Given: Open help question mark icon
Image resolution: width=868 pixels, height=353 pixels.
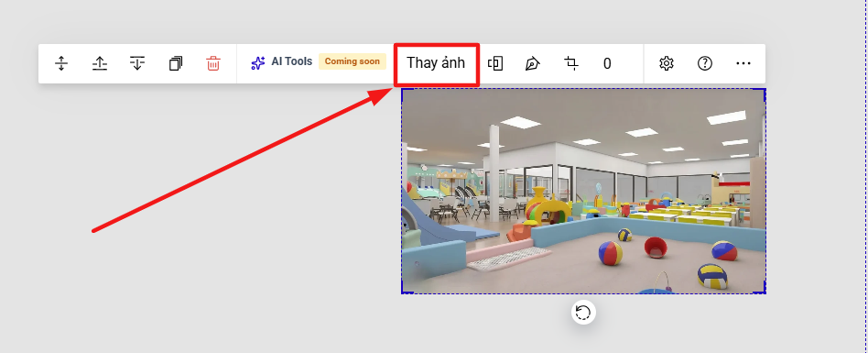Looking at the screenshot, I should click(705, 64).
